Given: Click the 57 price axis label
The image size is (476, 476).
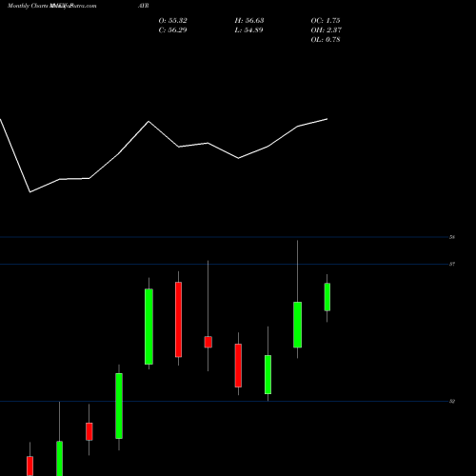Looking at the screenshot, I should coord(452,264).
